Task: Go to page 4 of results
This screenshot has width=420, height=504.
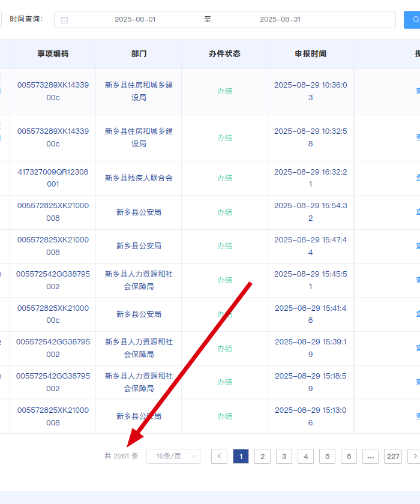Action: (305, 457)
